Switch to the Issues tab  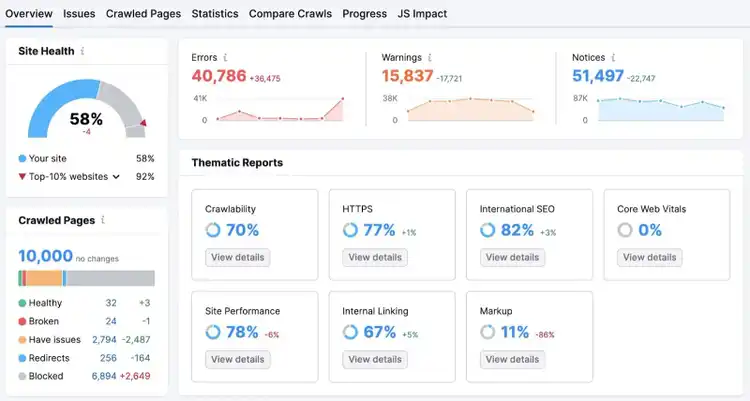79,14
